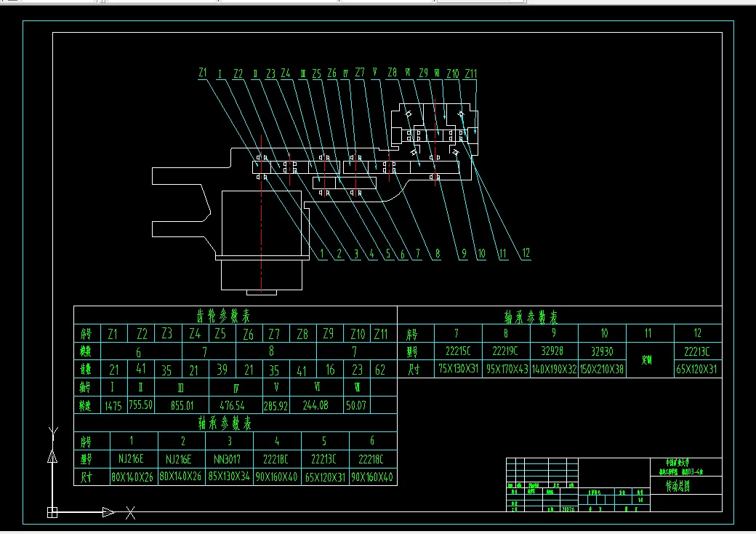Select bearing model 32930
This screenshot has width=756, height=534.
tap(602, 351)
